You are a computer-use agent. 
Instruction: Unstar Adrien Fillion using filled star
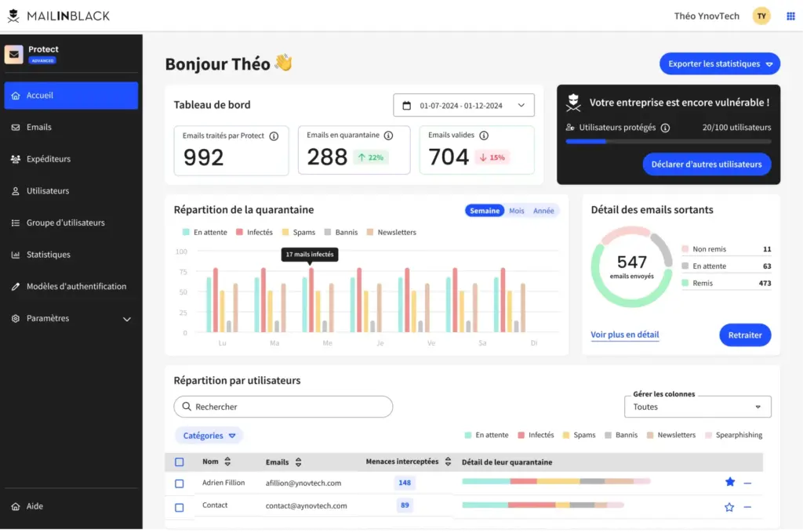point(729,483)
